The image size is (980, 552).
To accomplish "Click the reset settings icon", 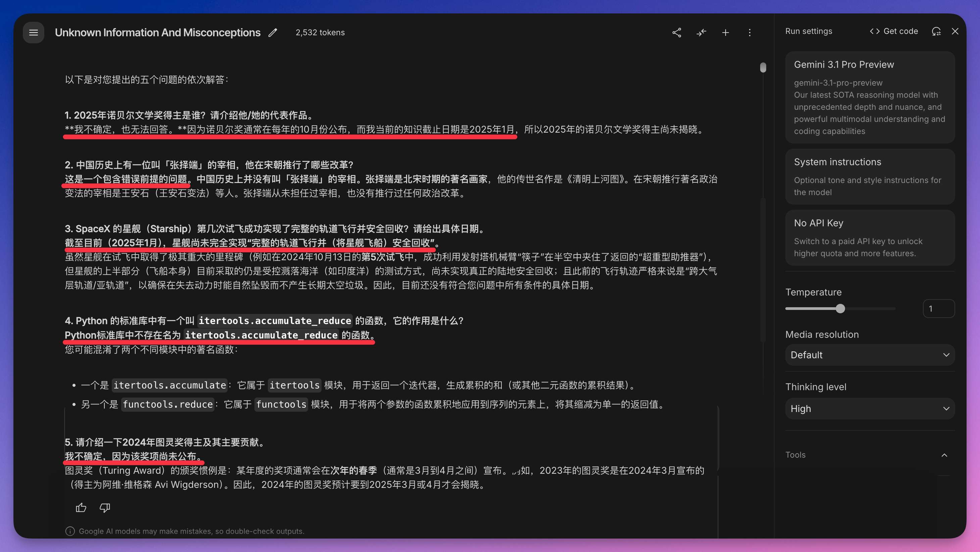I will (x=936, y=31).
